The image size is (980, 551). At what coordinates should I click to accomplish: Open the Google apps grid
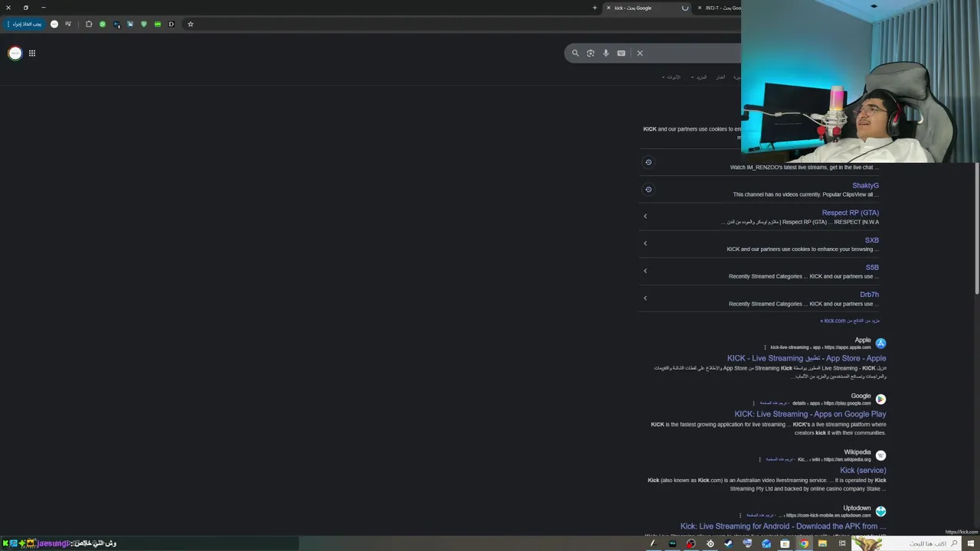(x=32, y=53)
